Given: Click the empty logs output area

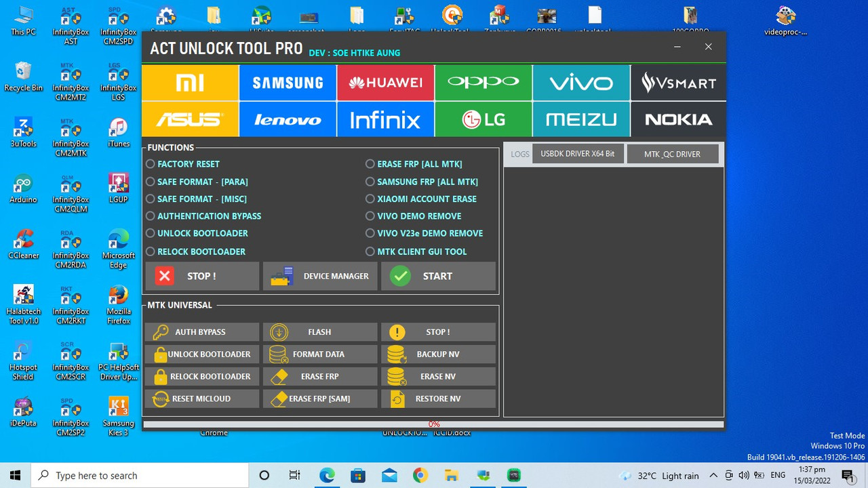Looking at the screenshot, I should pyautogui.click(x=614, y=291).
